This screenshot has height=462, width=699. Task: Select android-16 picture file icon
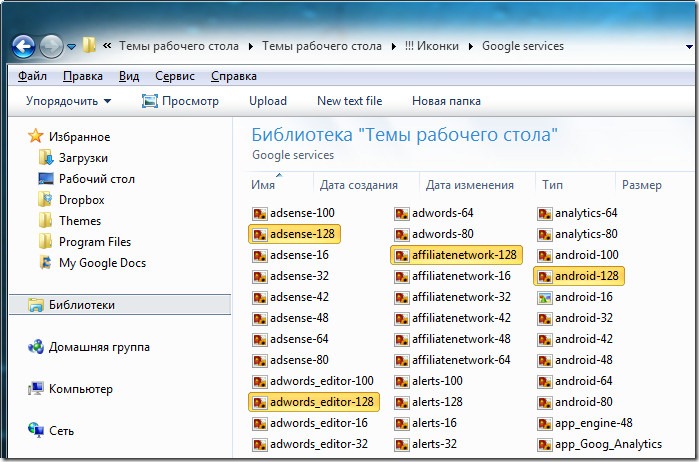[544, 297]
